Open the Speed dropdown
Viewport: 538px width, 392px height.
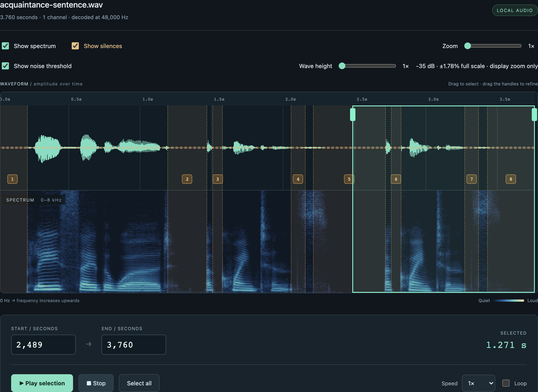tap(478, 383)
